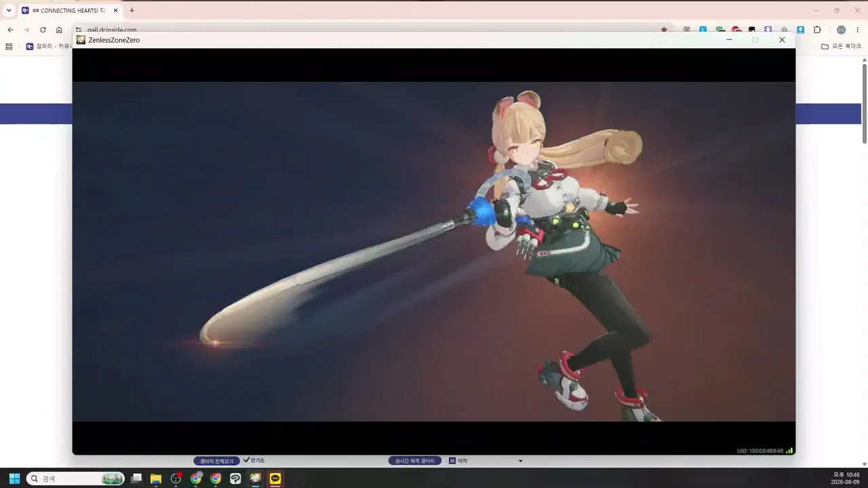Close the ZenlessZoneZero game window

[782, 40]
